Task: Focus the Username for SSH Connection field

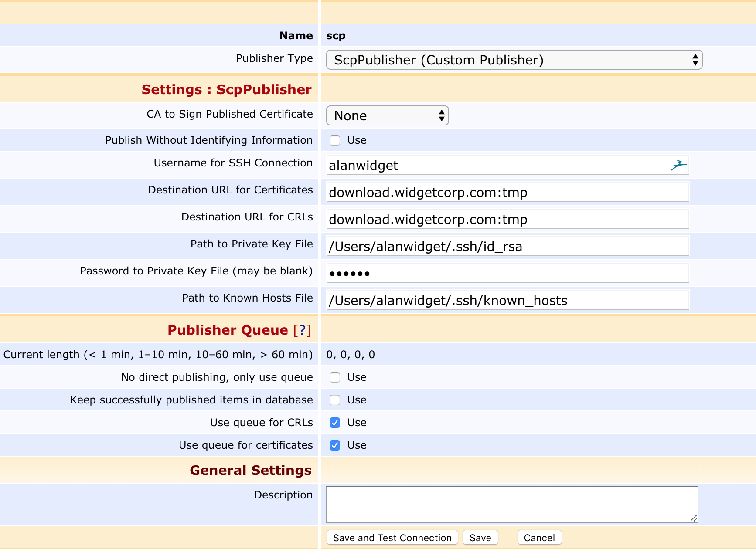Action: coord(497,165)
